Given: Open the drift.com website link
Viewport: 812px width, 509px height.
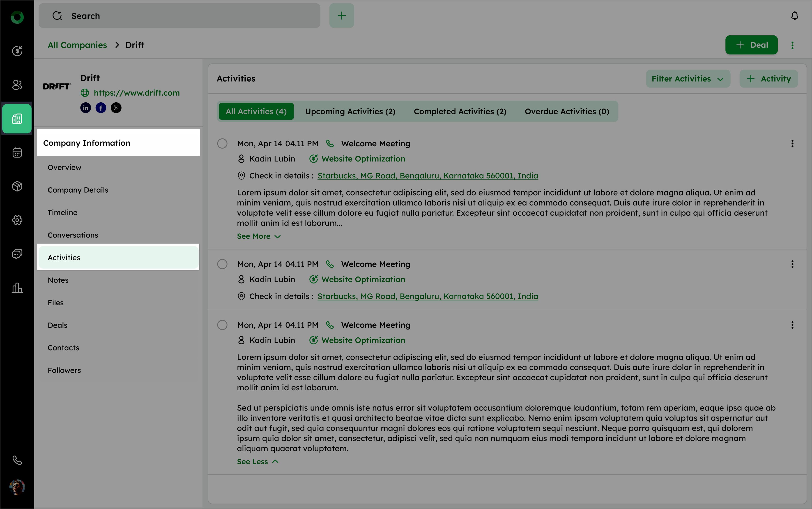Looking at the screenshot, I should 136,93.
